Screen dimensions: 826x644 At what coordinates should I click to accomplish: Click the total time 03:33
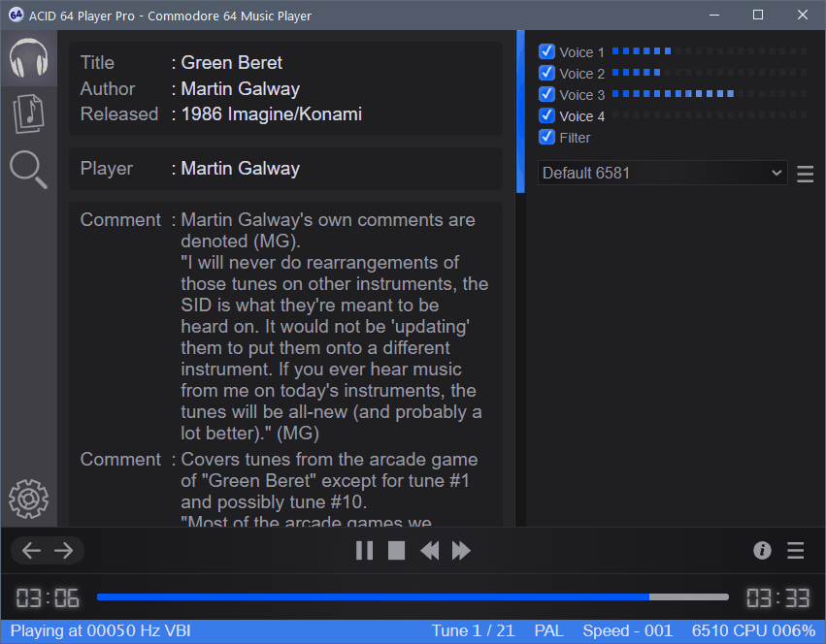click(x=777, y=598)
